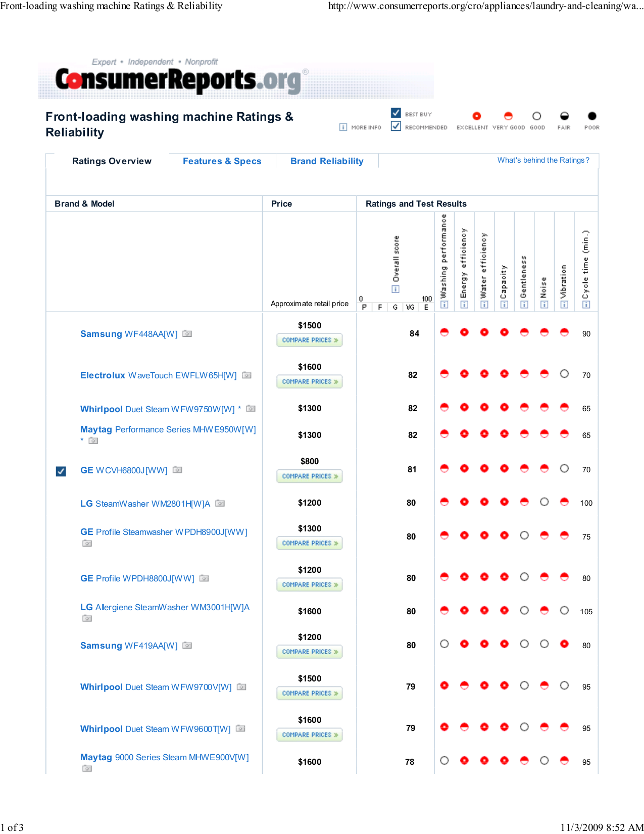Click info icon under Noise column

pyautogui.click(x=544, y=305)
